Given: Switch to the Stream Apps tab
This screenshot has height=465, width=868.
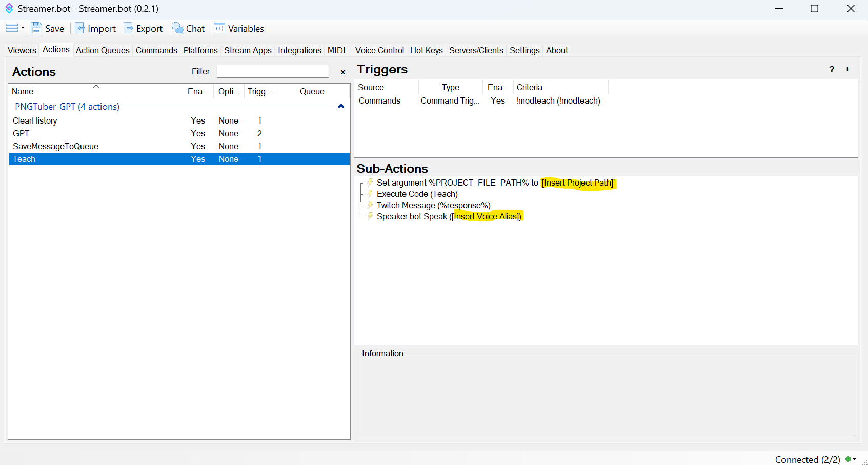Looking at the screenshot, I should click(x=248, y=50).
